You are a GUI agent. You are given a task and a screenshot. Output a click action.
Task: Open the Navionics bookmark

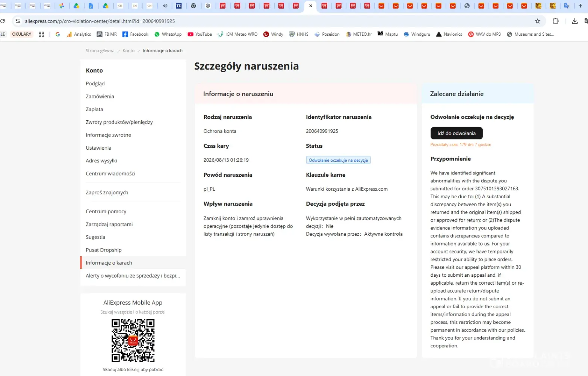pos(449,34)
